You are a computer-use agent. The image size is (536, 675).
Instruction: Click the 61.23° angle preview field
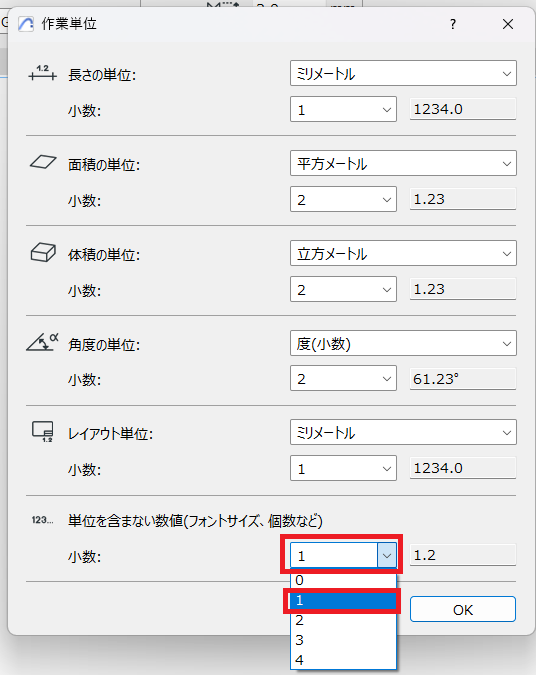463,379
